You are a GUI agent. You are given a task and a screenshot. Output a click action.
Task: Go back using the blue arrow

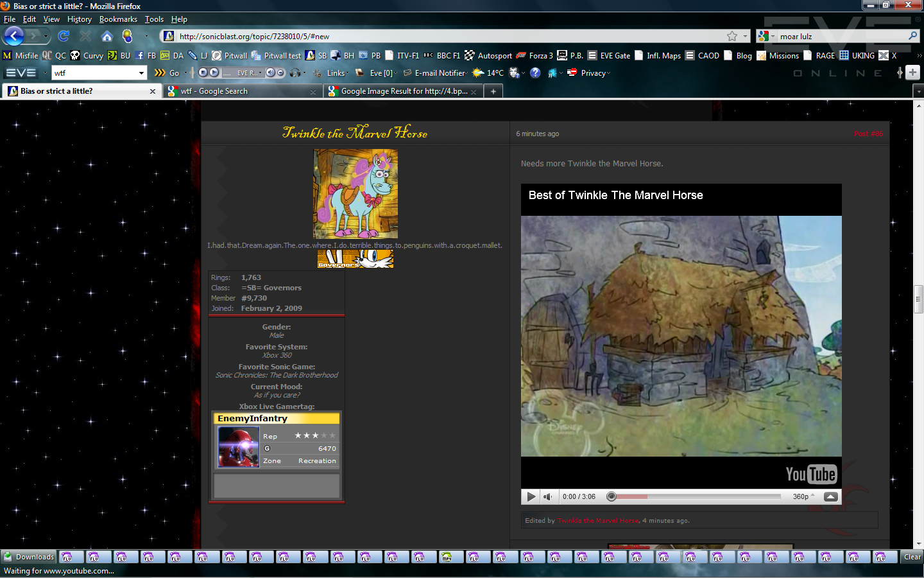pyautogui.click(x=14, y=36)
